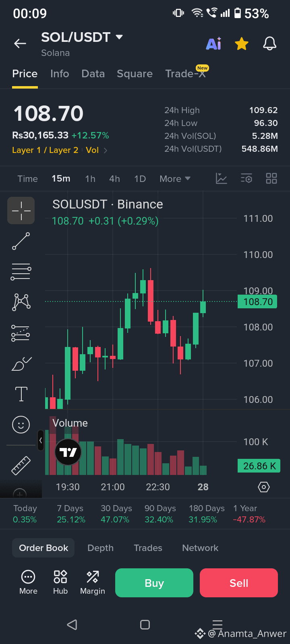The image size is (290, 644).
Task: Toggle the favorite star for SOL/USDT
Action: (242, 43)
